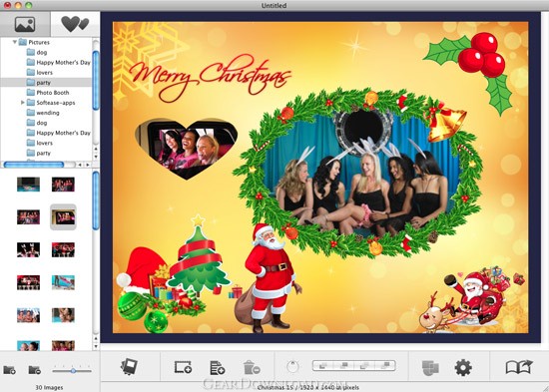Click the rotation dial control
Screen dimensions: 549x392
[292, 366]
